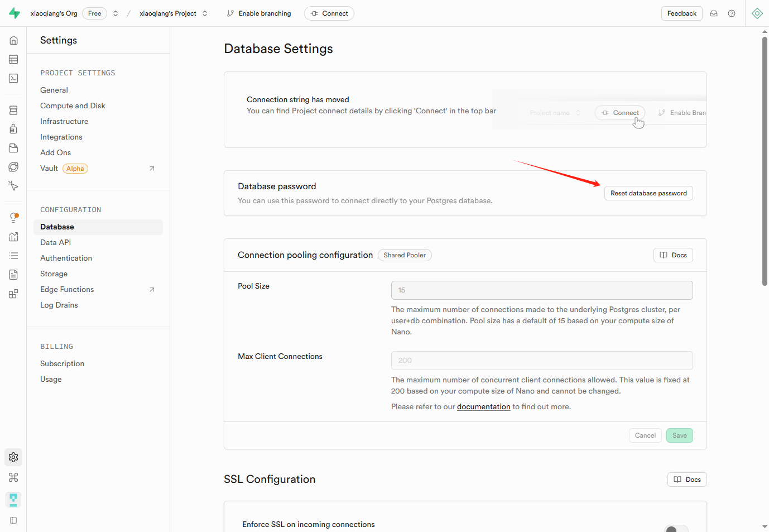Toggle Enforce SSL on incoming connections
Screen dimensions: 769x532
(x=676, y=528)
